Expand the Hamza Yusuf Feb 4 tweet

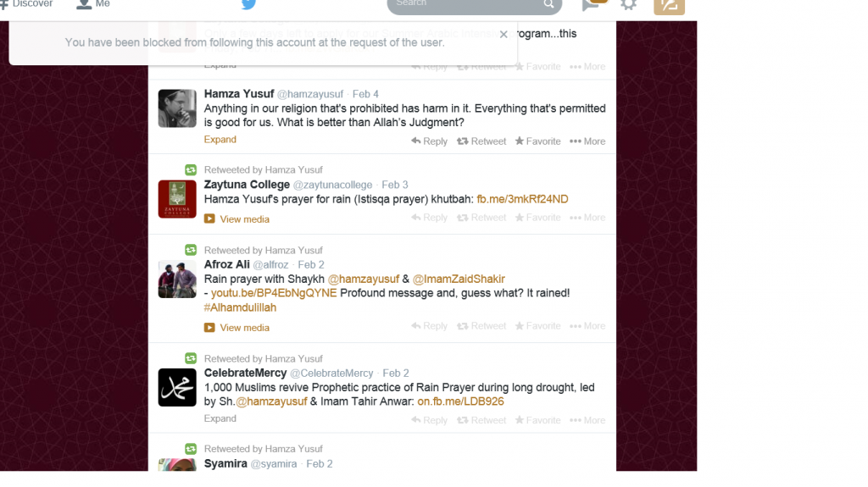[220, 140]
